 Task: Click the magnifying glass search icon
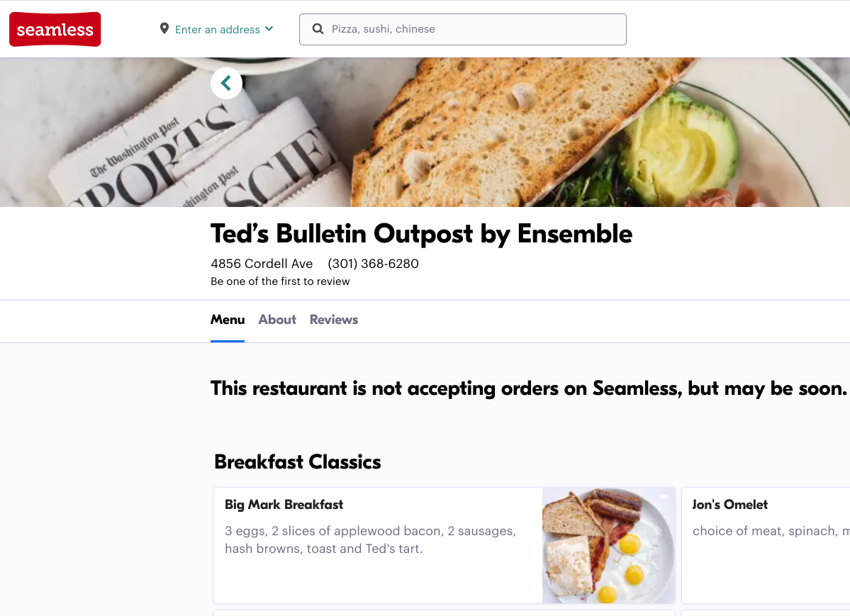(x=318, y=28)
